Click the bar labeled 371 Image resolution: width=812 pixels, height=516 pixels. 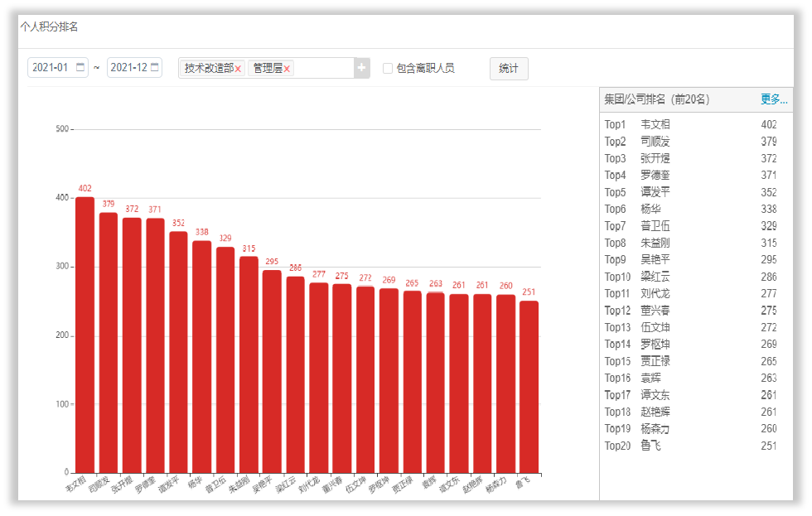coord(156,345)
